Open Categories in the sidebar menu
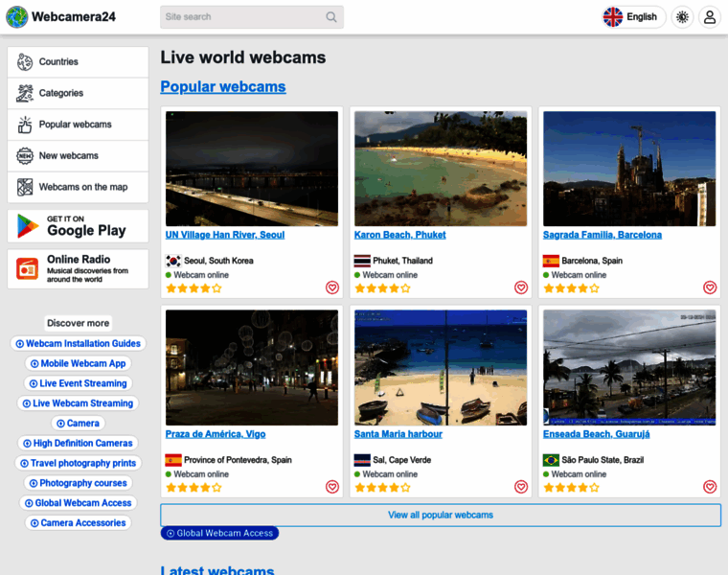The width and height of the screenshot is (728, 575). pos(78,93)
